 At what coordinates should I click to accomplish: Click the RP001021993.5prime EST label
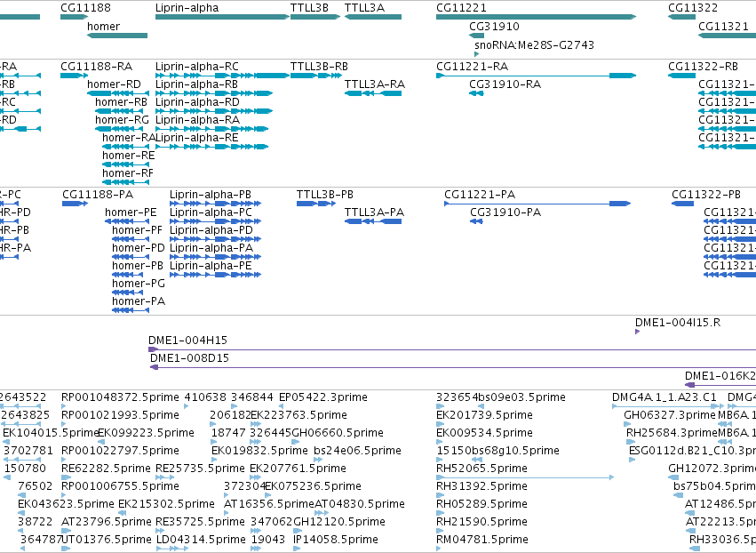pyautogui.click(x=120, y=415)
